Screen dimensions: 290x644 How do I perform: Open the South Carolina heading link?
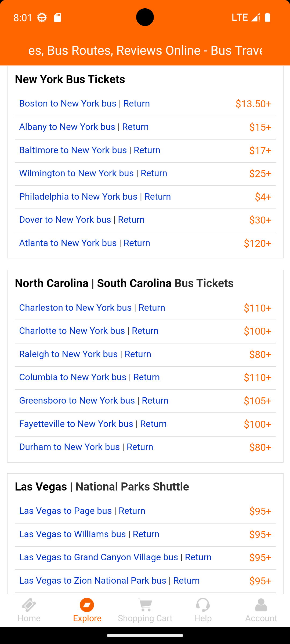pyautogui.click(x=134, y=283)
